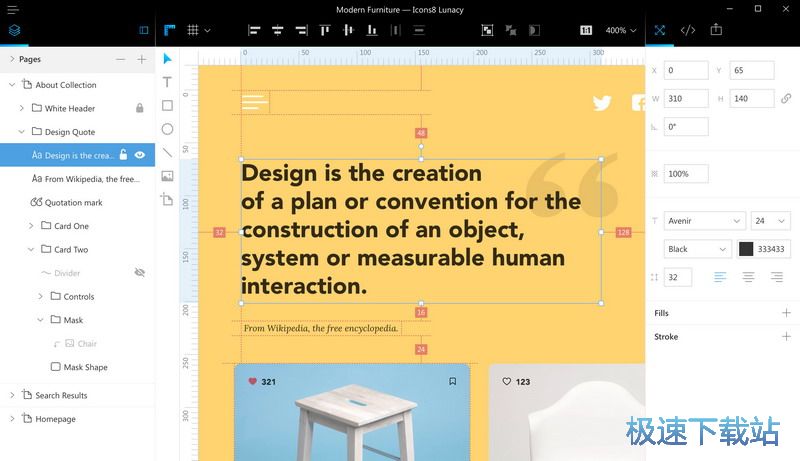The height and width of the screenshot is (461, 800).
Task: Hide the selected Design text layer
Action: [x=140, y=155]
